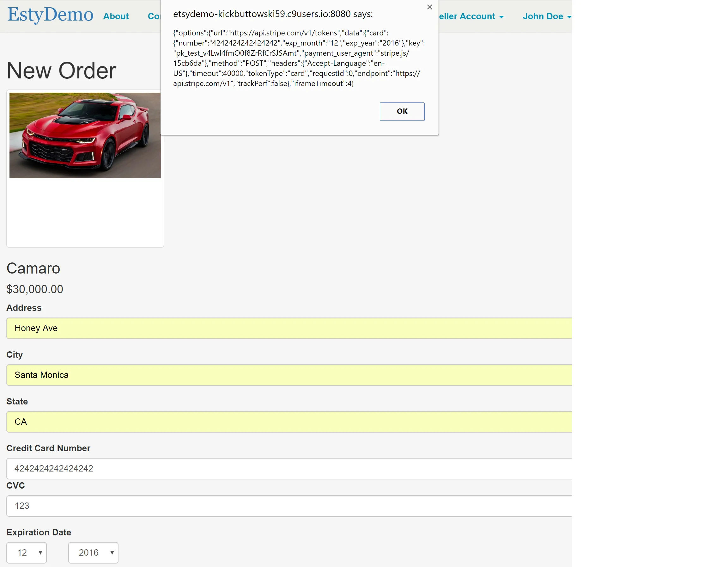
Task: Open the About page
Action: pos(116,16)
